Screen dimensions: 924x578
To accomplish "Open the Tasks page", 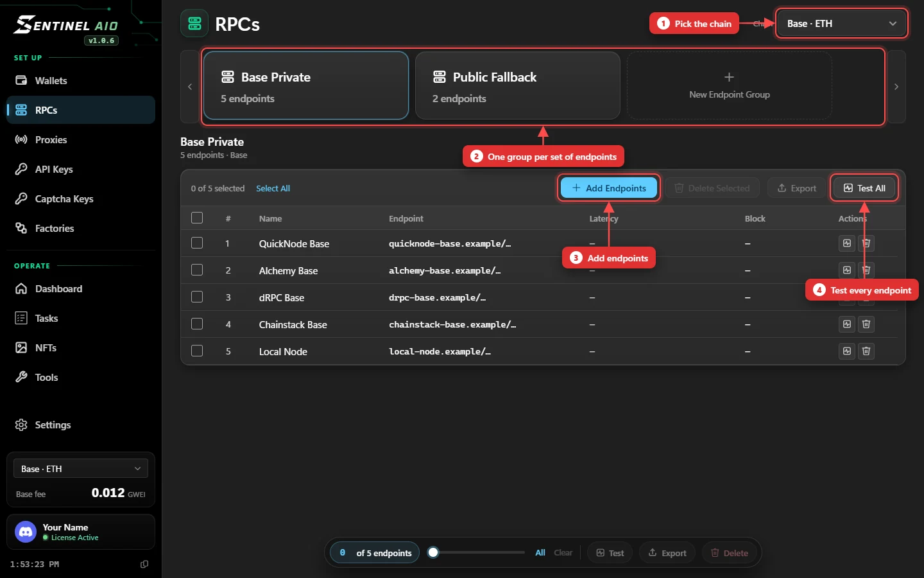I will point(81,318).
